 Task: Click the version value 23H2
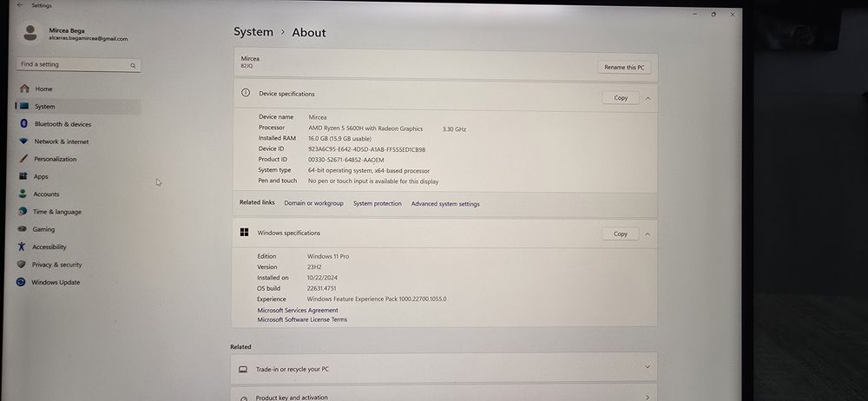click(315, 267)
